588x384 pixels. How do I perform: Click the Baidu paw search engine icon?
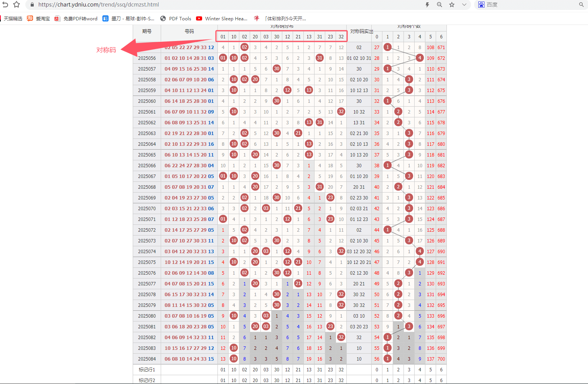481,5
